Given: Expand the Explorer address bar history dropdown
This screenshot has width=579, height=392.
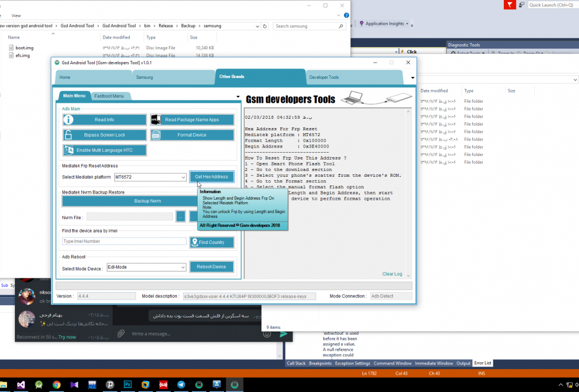Looking at the screenshot, I should (x=257, y=26).
